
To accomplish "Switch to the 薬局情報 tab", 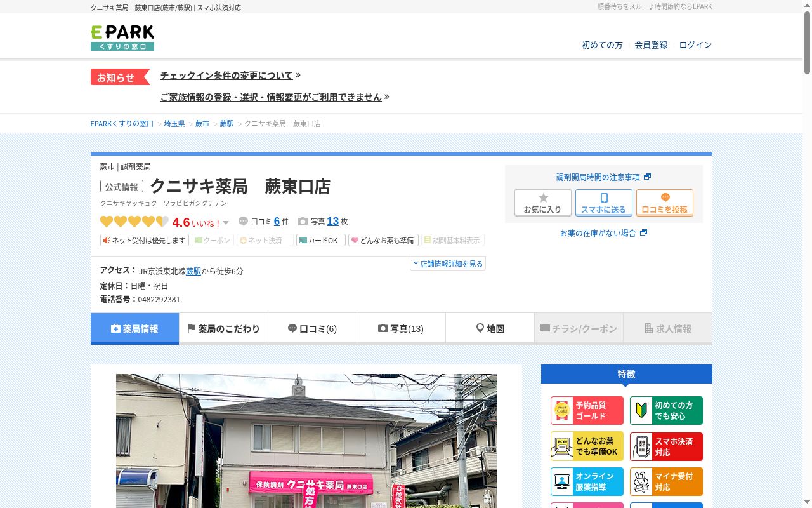I will [134, 329].
